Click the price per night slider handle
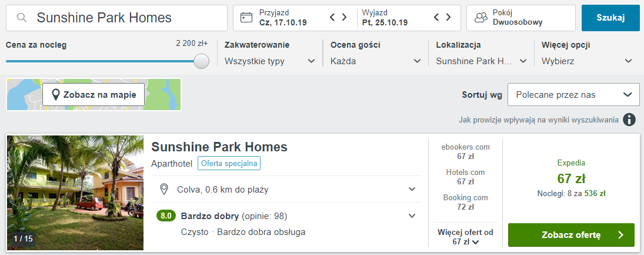The image size is (644, 255). click(201, 61)
